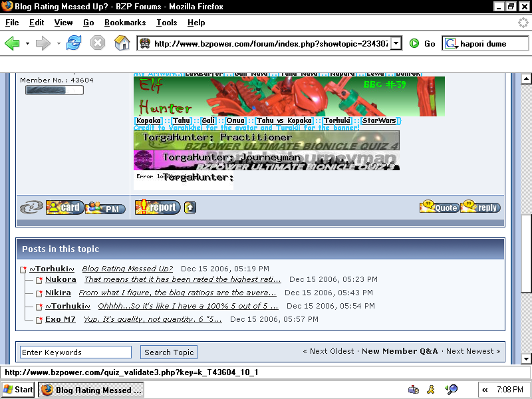Open the search icon in the taskbar tray

coord(452,389)
